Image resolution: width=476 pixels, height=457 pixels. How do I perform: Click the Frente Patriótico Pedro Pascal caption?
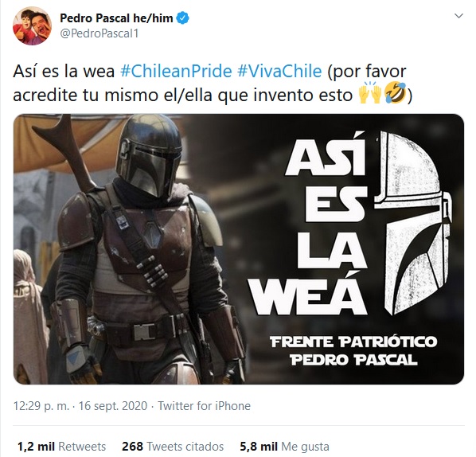(353, 351)
